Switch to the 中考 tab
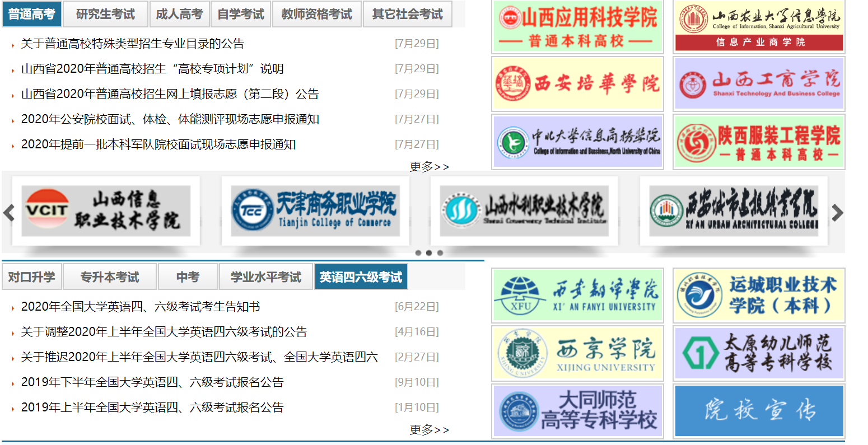This screenshot has height=445, width=868. point(188,277)
